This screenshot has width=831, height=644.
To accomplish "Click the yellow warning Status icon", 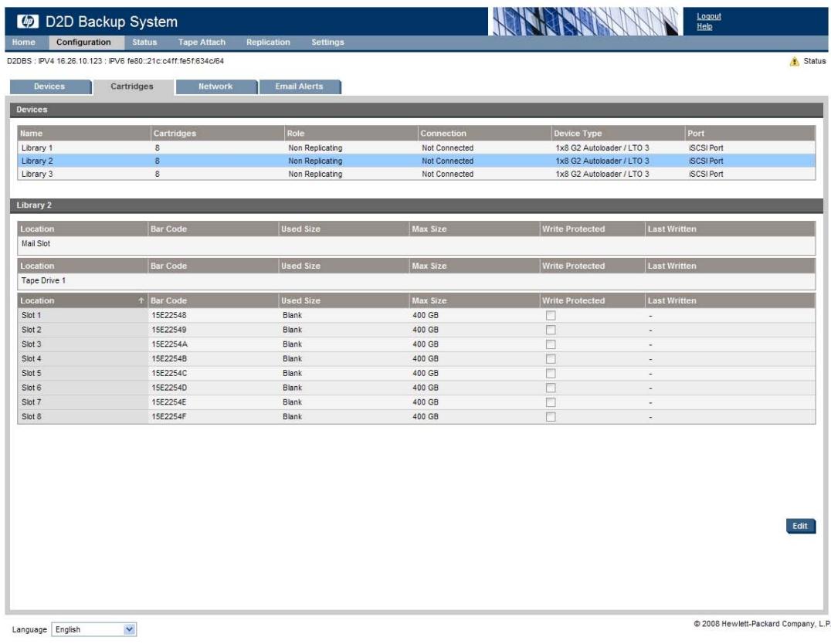I will pos(794,62).
